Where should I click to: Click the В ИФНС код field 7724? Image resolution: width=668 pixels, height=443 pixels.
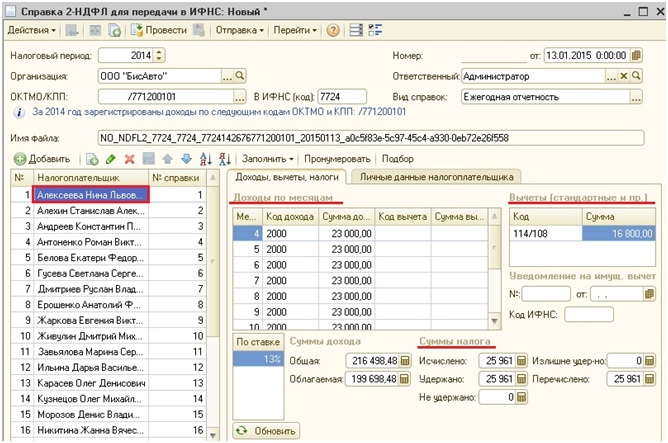tap(342, 97)
